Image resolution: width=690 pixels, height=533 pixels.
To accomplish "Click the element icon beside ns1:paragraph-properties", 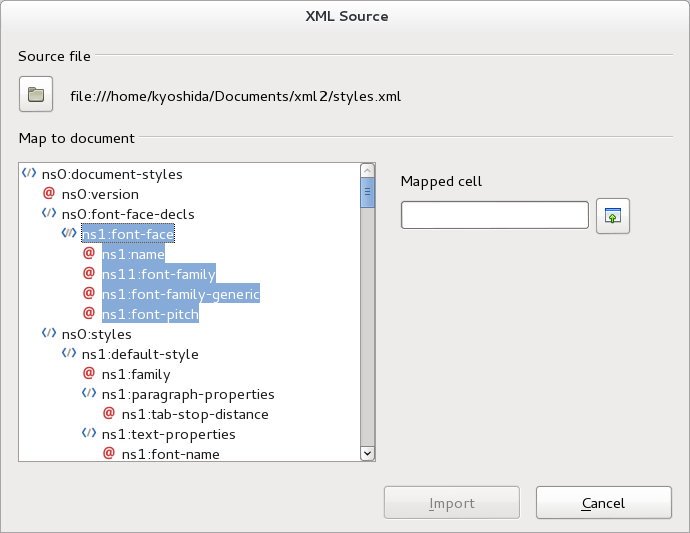I will [x=88, y=394].
